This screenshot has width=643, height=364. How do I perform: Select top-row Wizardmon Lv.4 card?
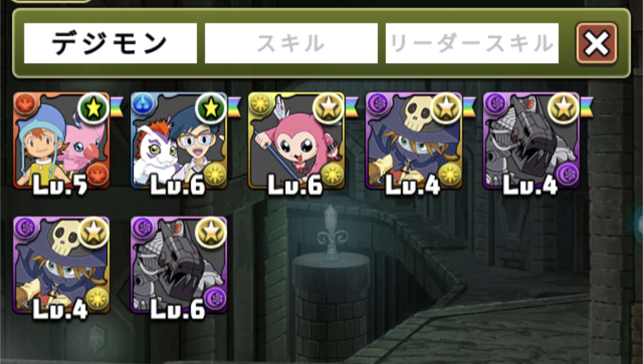(414, 141)
